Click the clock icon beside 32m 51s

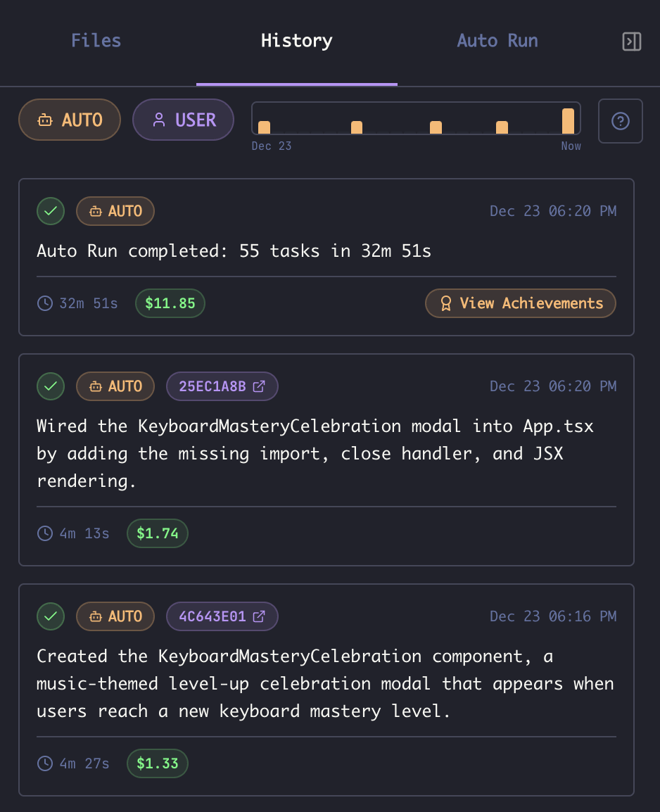45,303
